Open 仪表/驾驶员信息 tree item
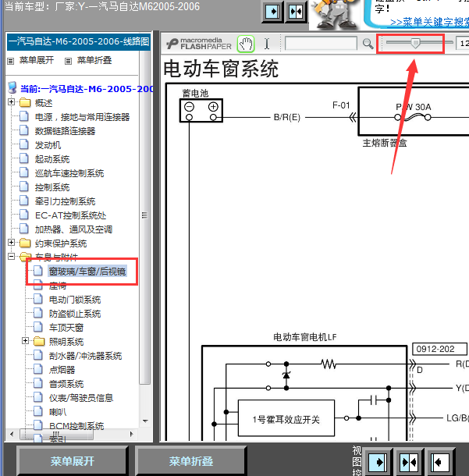The image size is (469, 476). (81, 398)
